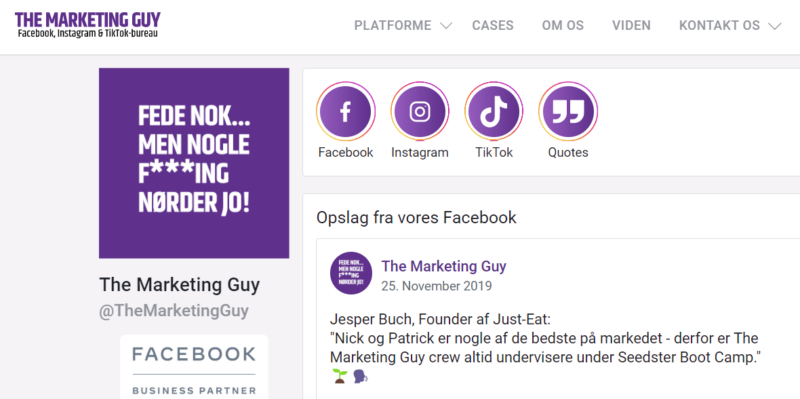This screenshot has width=800, height=399.
Task: Open the OM OS menu item
Action: 563,26
